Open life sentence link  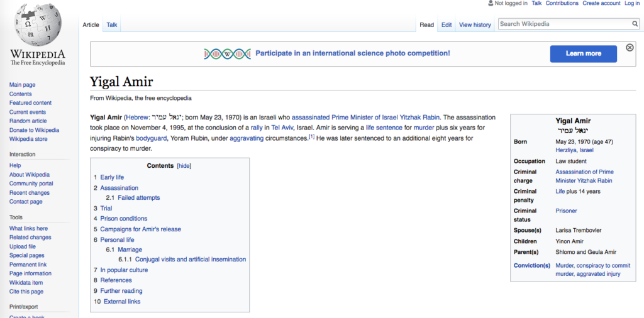(x=384, y=128)
